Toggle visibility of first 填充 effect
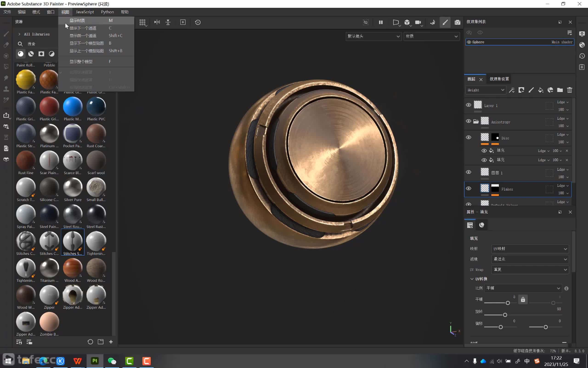This screenshot has width=588, height=368. [x=484, y=151]
